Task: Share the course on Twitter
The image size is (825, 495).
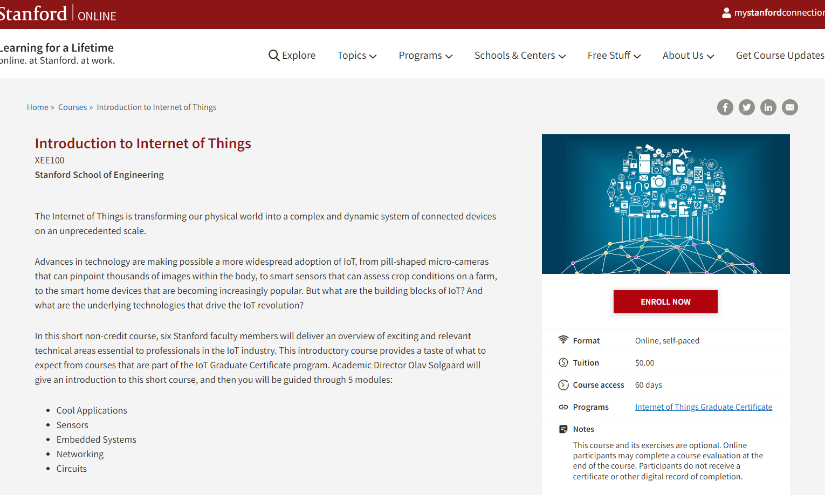Action: [747, 107]
